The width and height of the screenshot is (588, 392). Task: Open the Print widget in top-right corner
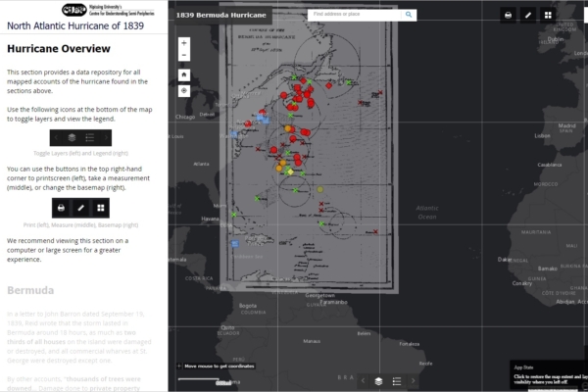[508, 16]
